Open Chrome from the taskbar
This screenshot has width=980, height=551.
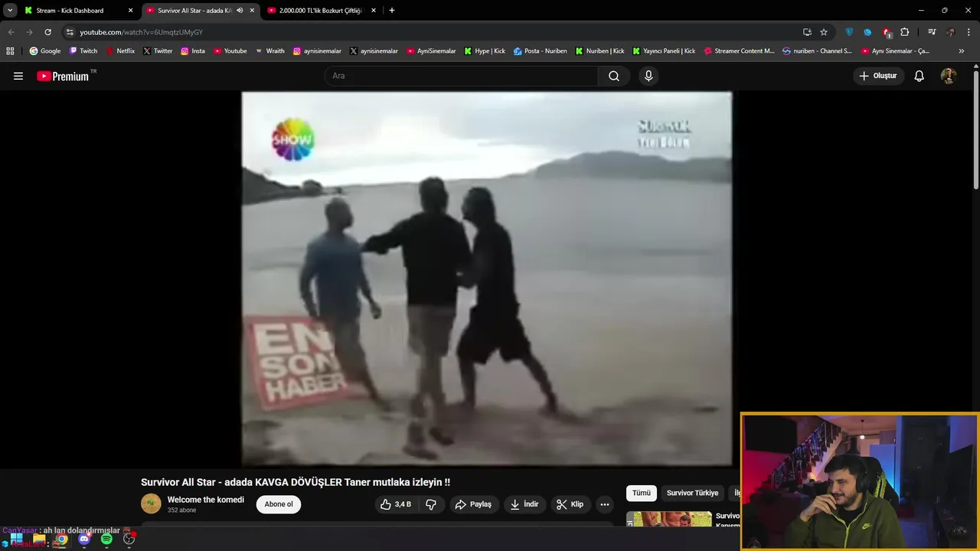pyautogui.click(x=61, y=540)
